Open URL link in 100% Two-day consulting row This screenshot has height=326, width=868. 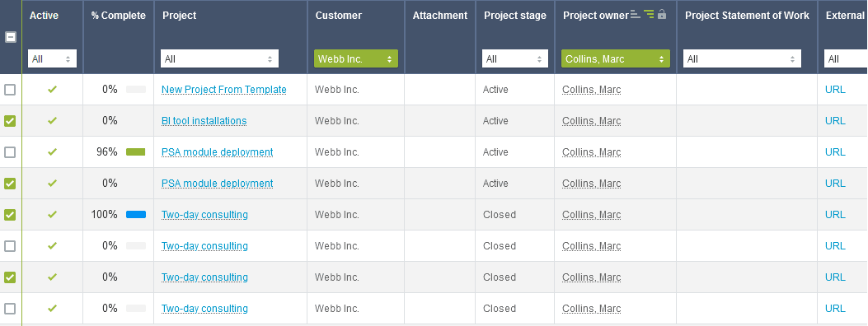(835, 214)
